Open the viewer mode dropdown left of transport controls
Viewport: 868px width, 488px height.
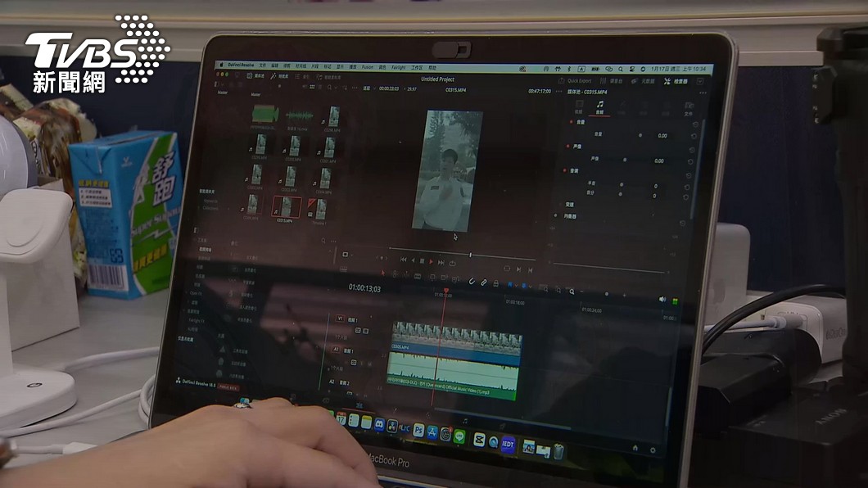click(346, 255)
